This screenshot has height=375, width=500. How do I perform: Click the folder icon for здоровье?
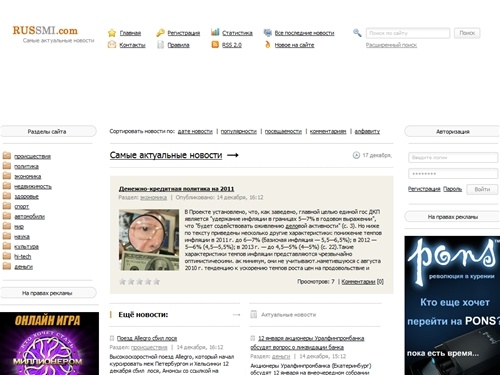pyautogui.click(x=7, y=196)
